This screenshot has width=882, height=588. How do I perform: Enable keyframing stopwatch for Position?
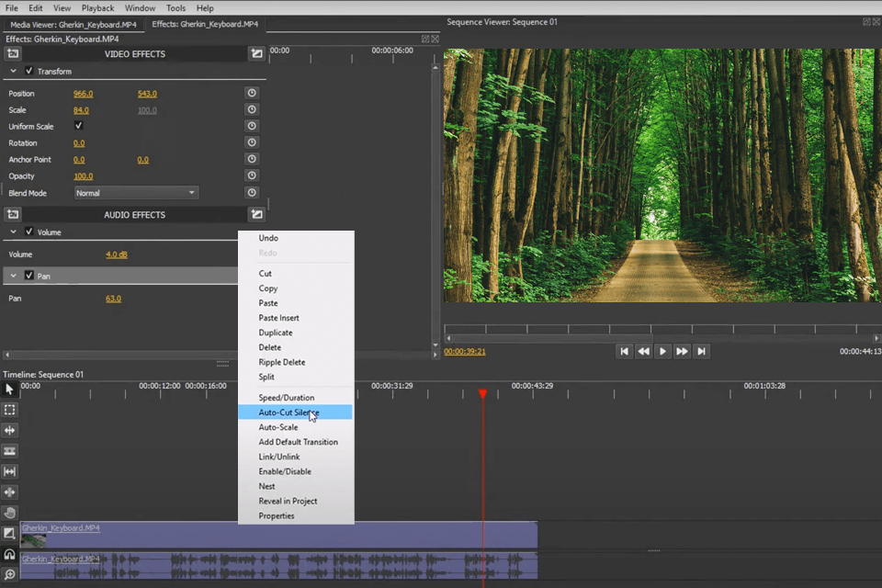pyautogui.click(x=252, y=93)
